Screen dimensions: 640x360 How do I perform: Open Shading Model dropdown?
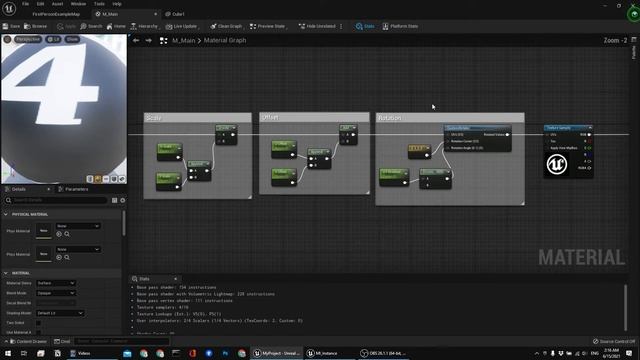click(x=60, y=313)
